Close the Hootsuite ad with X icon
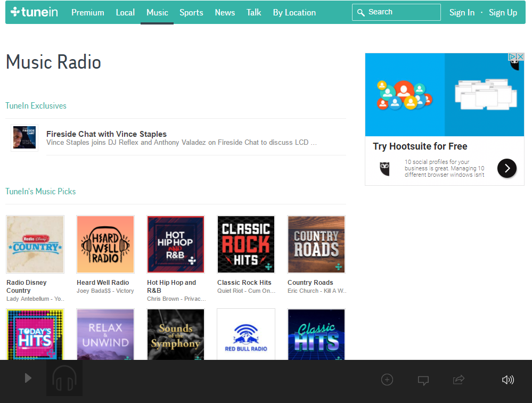This screenshot has width=532, height=403. click(x=520, y=56)
